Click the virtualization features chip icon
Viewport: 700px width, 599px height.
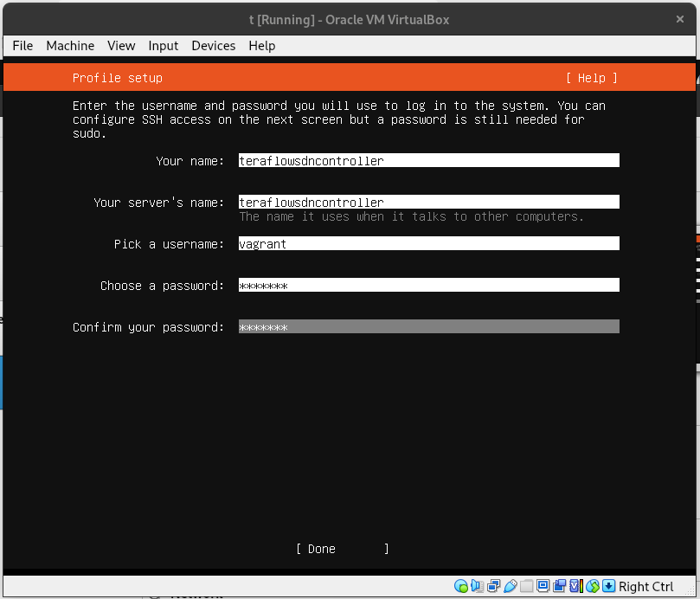[575, 586]
